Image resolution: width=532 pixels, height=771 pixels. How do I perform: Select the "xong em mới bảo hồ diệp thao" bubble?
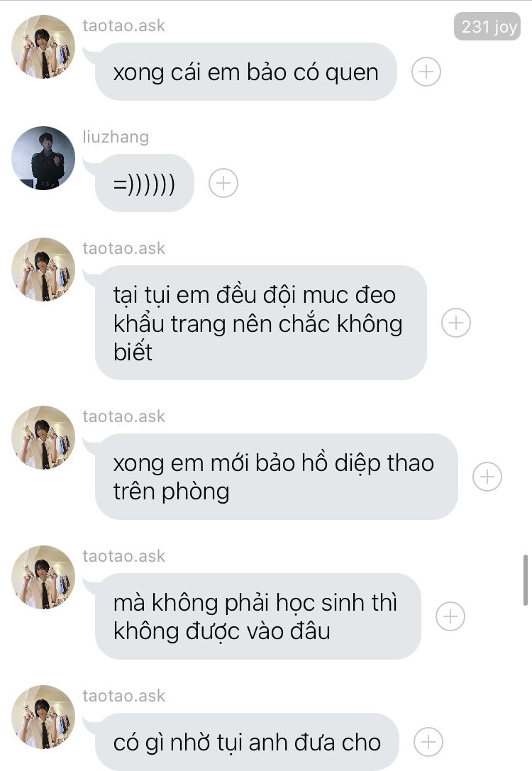click(276, 477)
